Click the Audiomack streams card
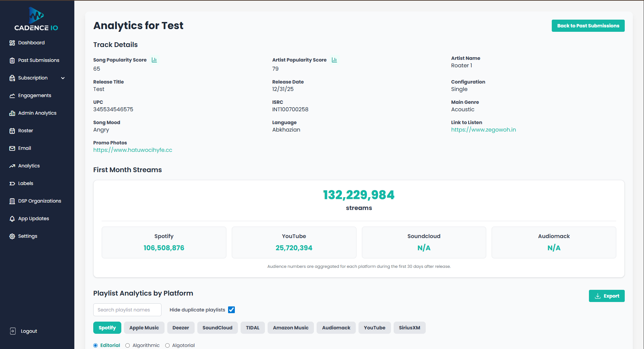Image resolution: width=644 pixels, height=349 pixels. [x=554, y=242]
